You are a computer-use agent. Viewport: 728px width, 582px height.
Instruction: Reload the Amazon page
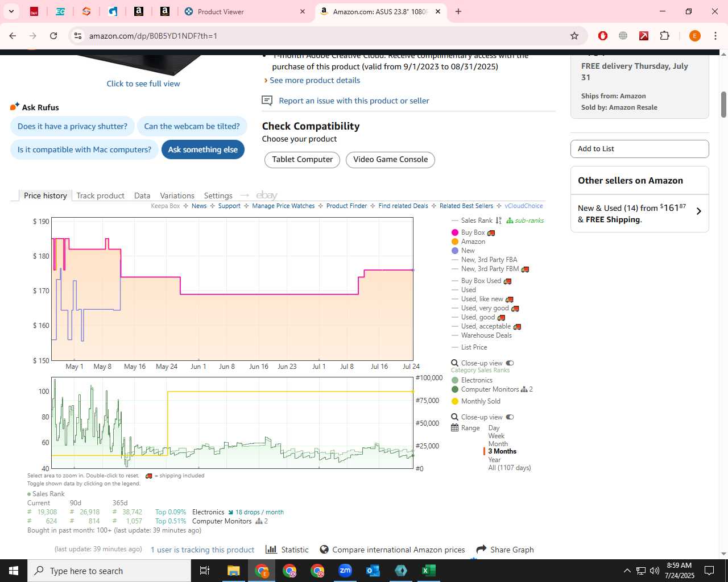pos(53,36)
